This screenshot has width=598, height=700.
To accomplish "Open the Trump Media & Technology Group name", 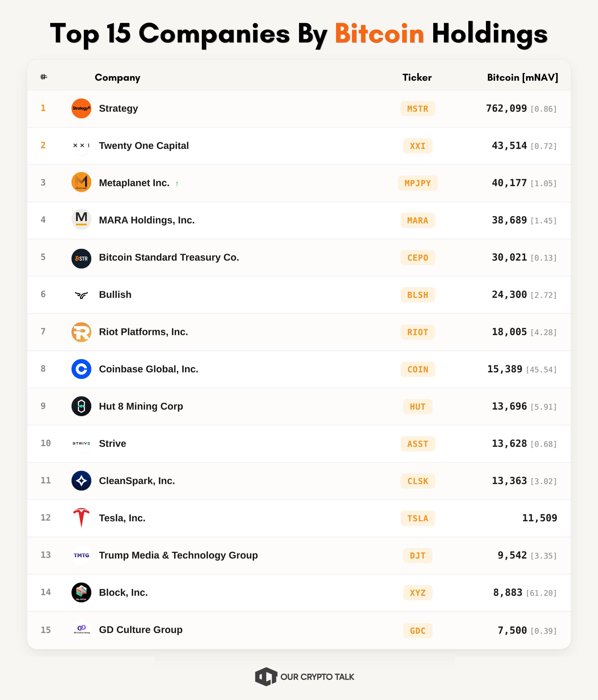I will coord(178,555).
